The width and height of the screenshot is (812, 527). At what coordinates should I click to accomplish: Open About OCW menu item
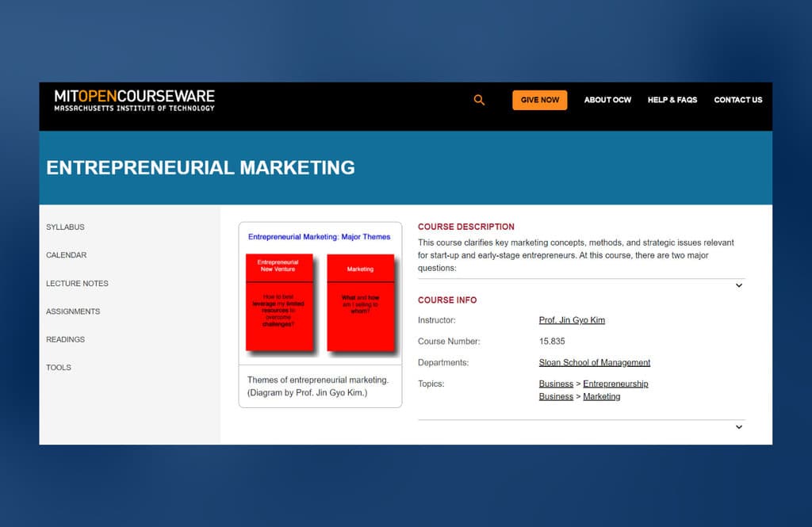(607, 100)
